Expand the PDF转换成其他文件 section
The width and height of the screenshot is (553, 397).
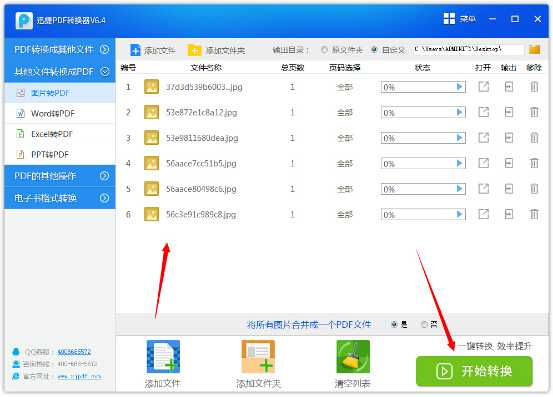coord(60,49)
